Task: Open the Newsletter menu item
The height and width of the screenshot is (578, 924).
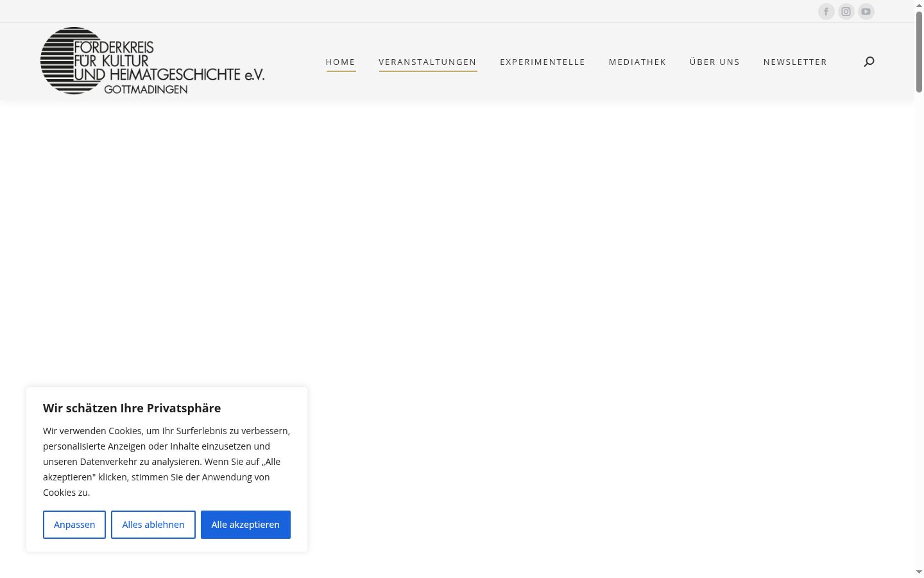Action: [x=795, y=62]
